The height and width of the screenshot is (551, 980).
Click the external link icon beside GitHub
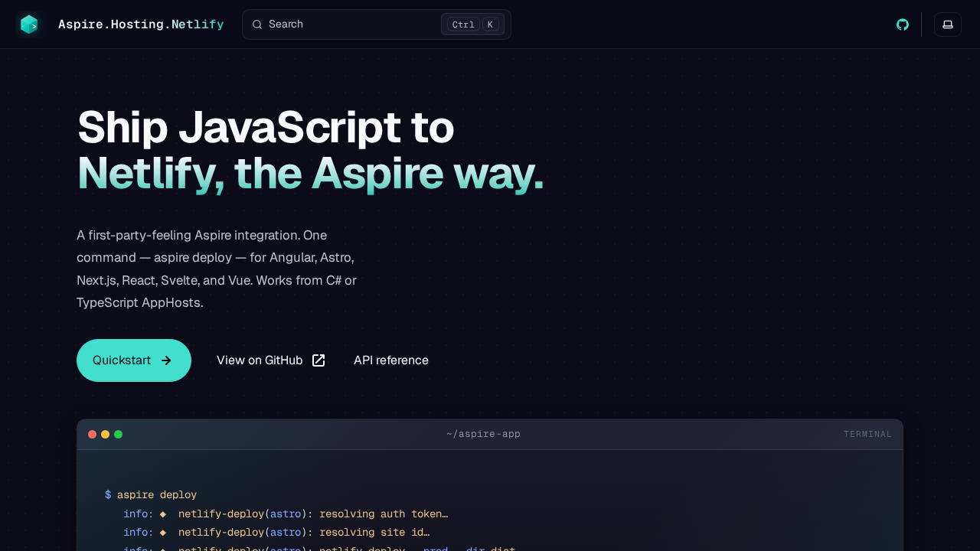point(318,360)
